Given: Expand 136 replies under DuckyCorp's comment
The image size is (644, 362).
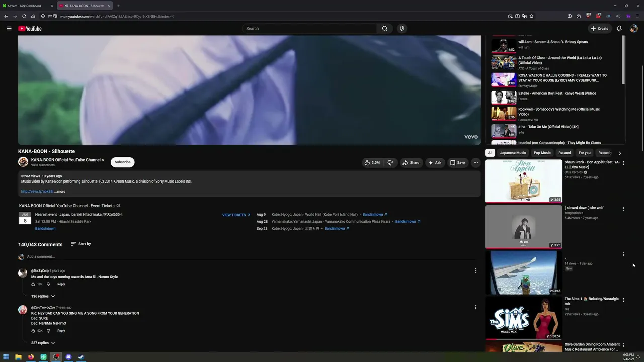Looking at the screenshot, I should pos(43,296).
